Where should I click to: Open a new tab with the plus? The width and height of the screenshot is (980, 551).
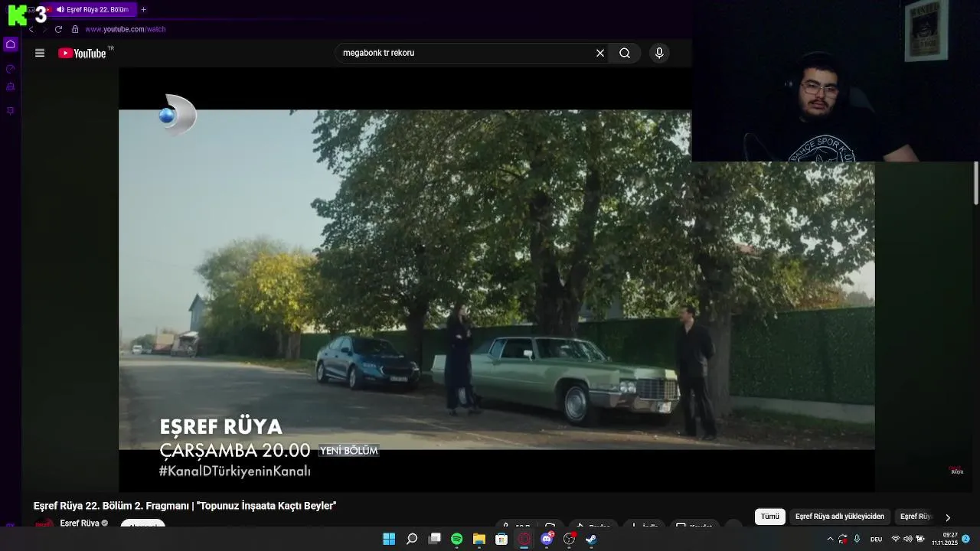143,10
